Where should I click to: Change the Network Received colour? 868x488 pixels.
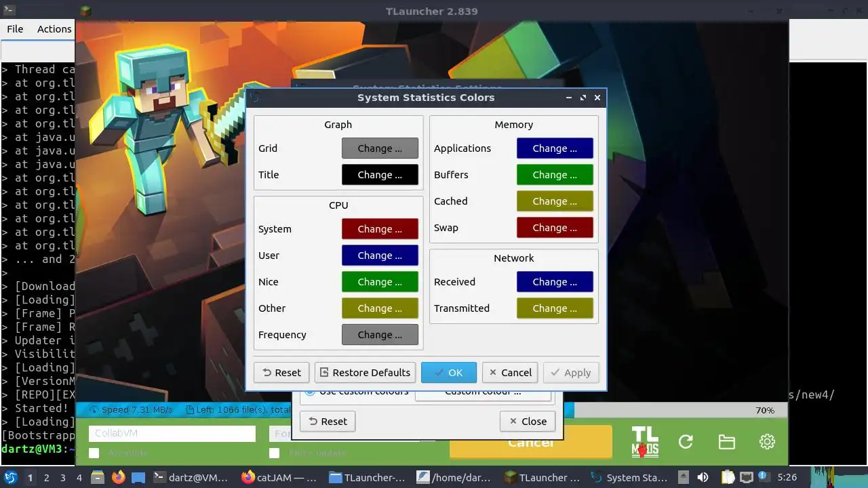coord(555,282)
